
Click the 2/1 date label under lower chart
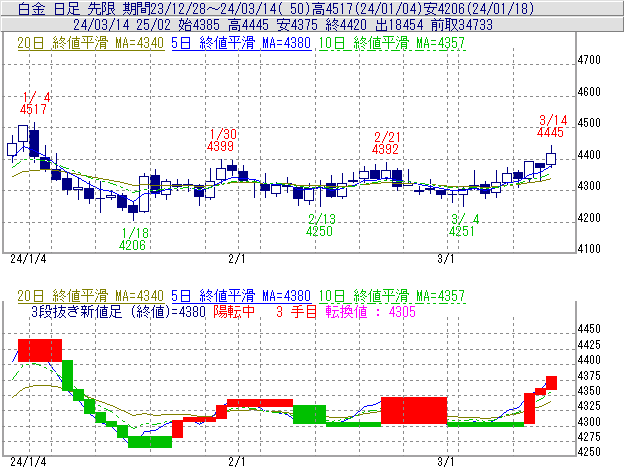[237, 462]
